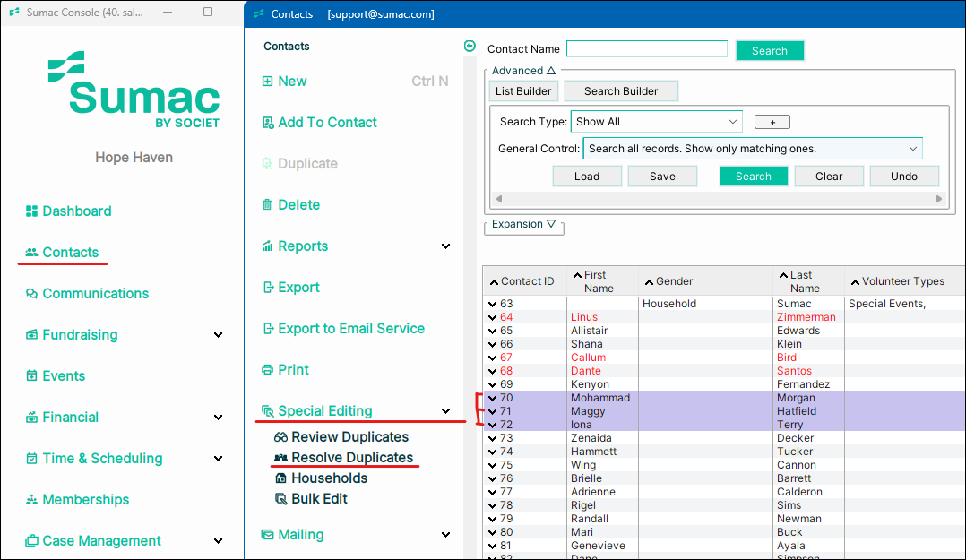Sort by the Contact ID column header
Screen dimensions: 966x560
524,281
